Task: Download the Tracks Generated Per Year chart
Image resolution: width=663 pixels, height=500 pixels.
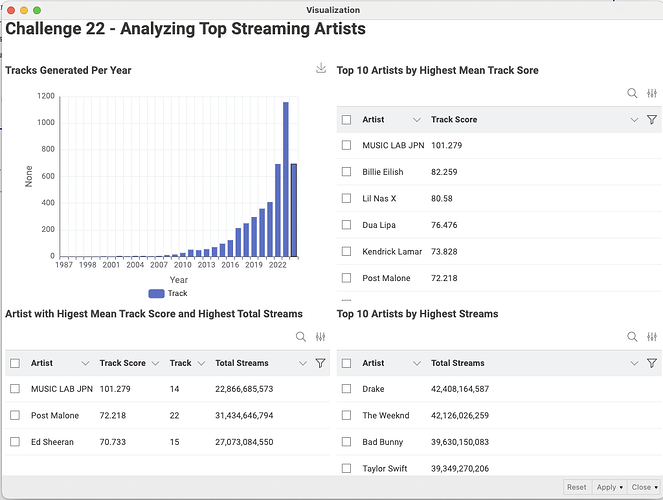Action: point(321,69)
